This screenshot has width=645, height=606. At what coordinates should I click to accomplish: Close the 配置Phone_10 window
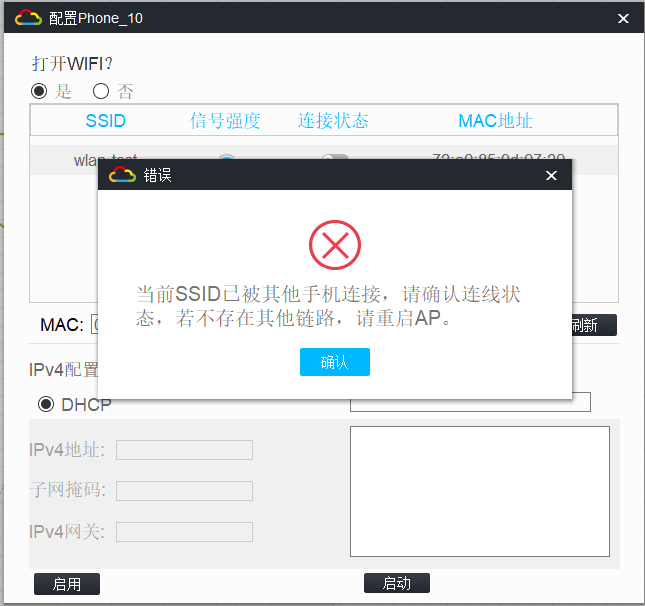click(x=623, y=18)
